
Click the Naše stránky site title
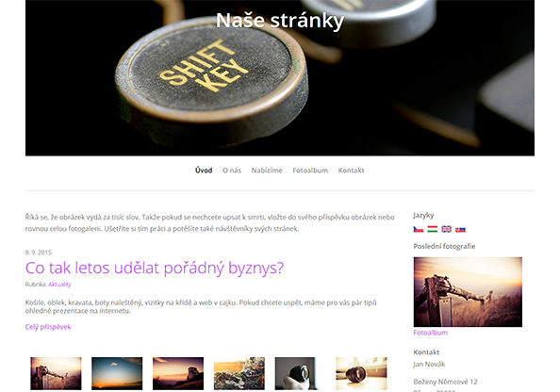click(x=280, y=21)
